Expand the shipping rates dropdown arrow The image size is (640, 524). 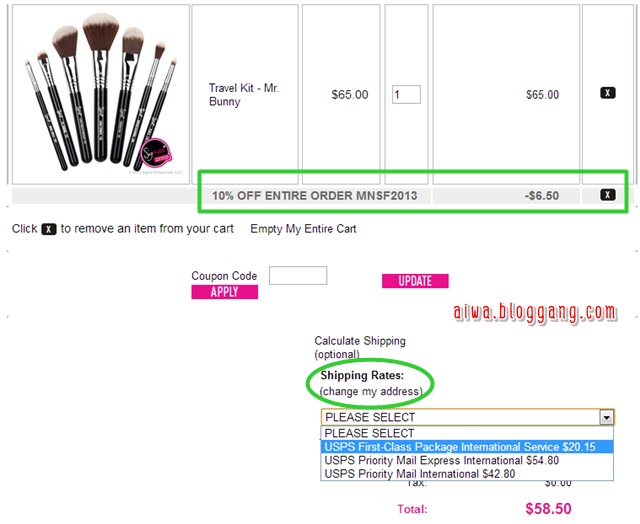607,417
